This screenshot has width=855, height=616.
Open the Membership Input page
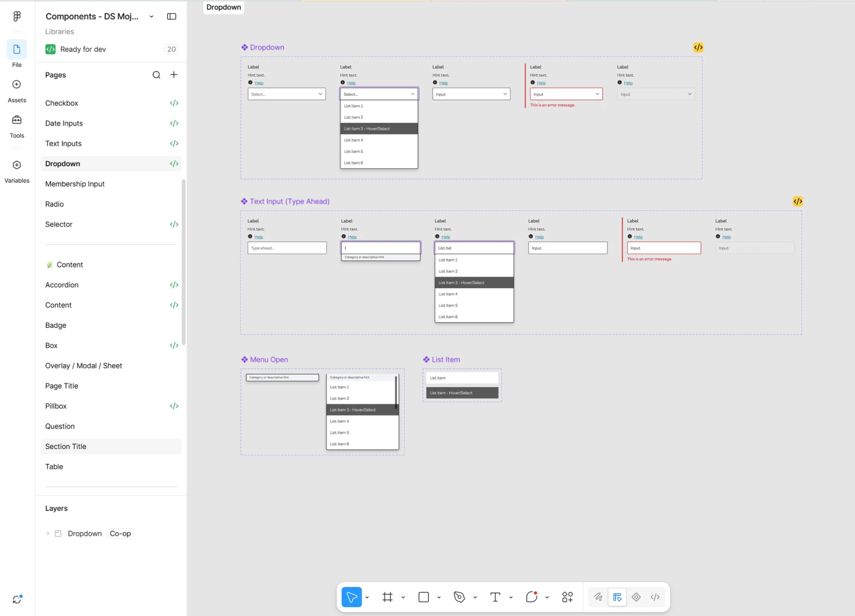tap(111, 184)
